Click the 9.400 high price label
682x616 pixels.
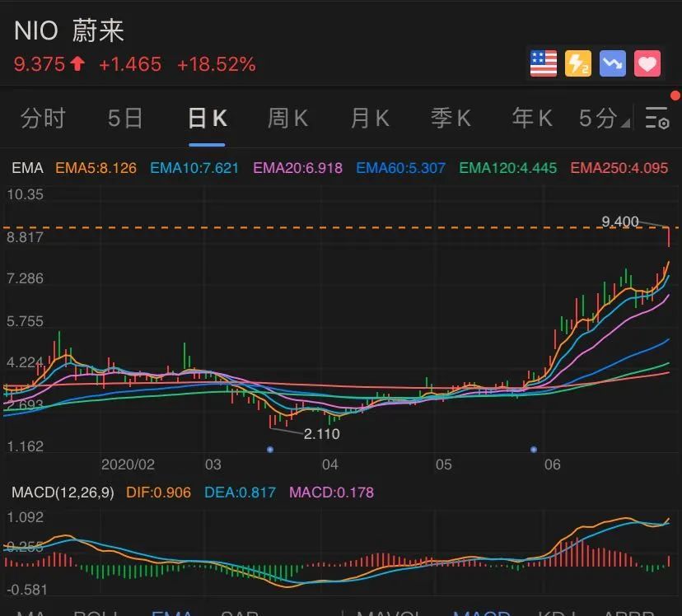620,222
